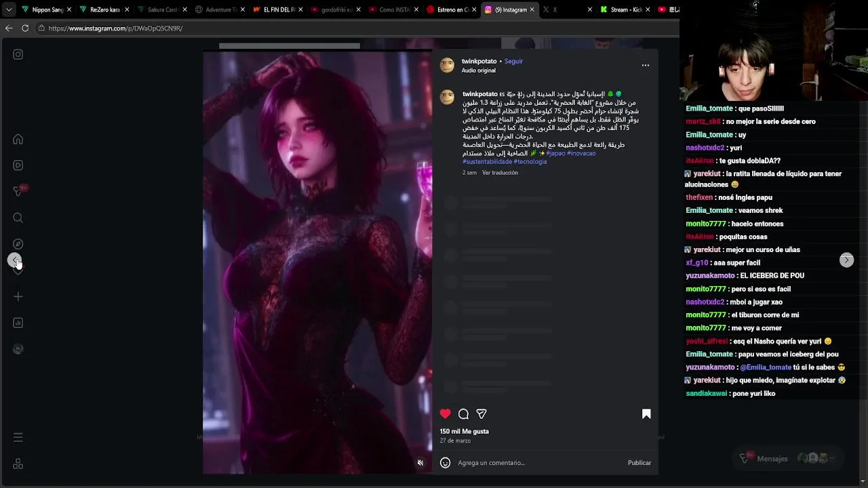Click the Audio original link
Viewport: 868px width, 488px height.
479,70
